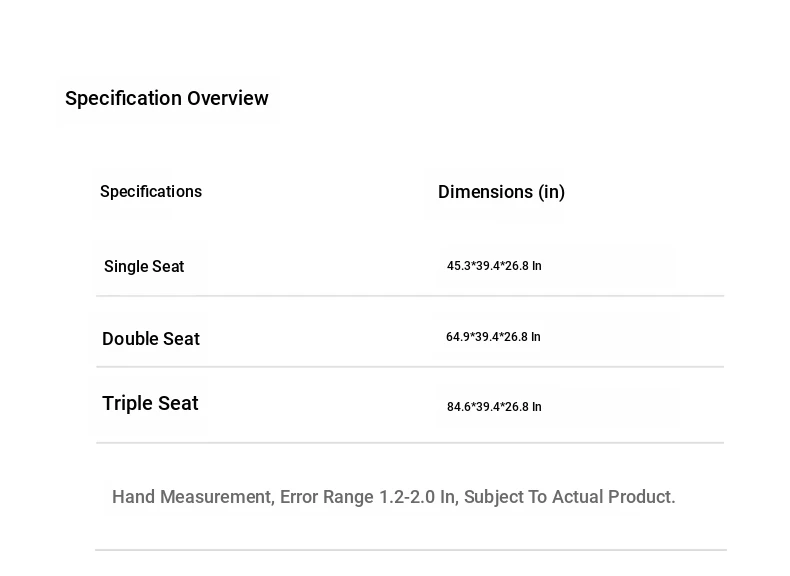Click the Double Seat row label
This screenshot has height=576, width=790.
click(x=151, y=339)
